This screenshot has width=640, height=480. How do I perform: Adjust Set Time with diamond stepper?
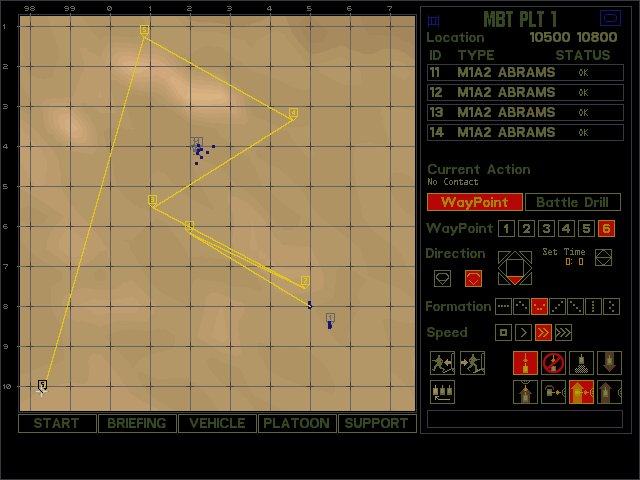point(603,258)
